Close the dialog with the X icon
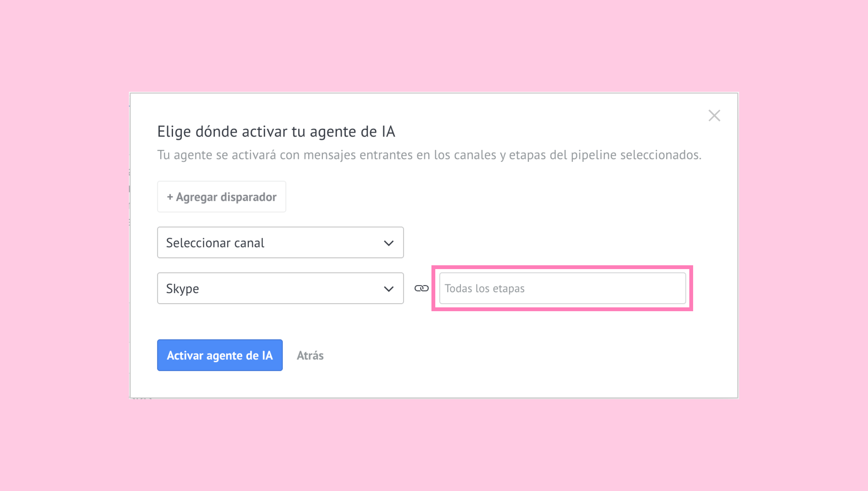The width and height of the screenshot is (868, 491). pyautogui.click(x=714, y=116)
